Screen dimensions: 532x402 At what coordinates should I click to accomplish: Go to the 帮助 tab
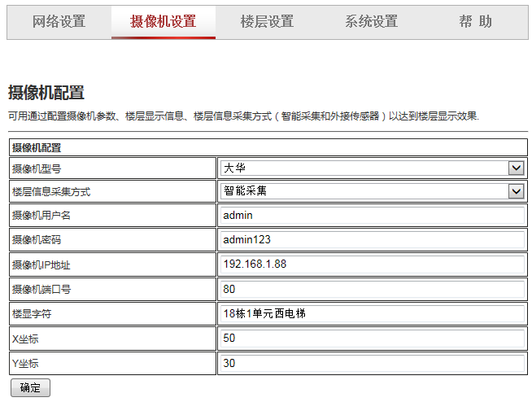click(x=476, y=22)
